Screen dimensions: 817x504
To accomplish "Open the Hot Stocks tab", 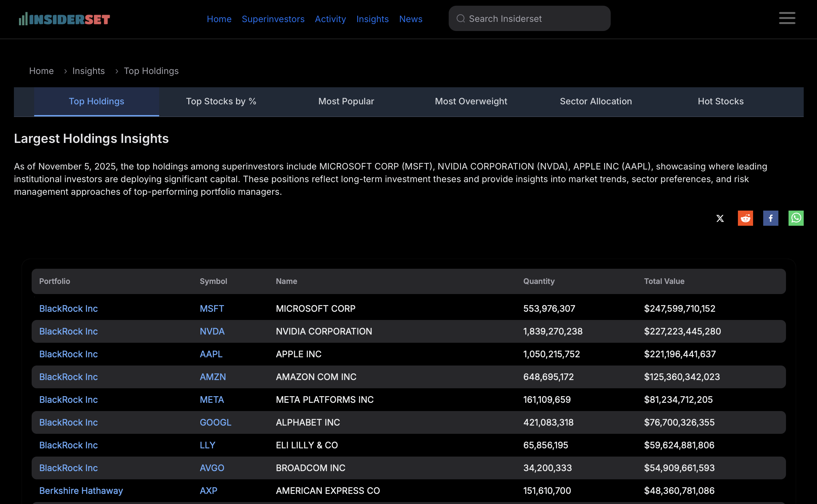I will [x=720, y=102].
